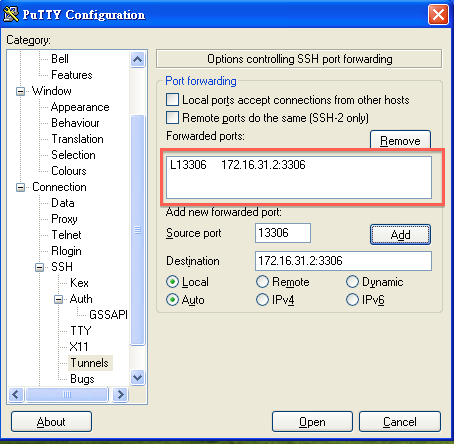
Task: Choose the Dynamic forwarding option
Action: [352, 282]
